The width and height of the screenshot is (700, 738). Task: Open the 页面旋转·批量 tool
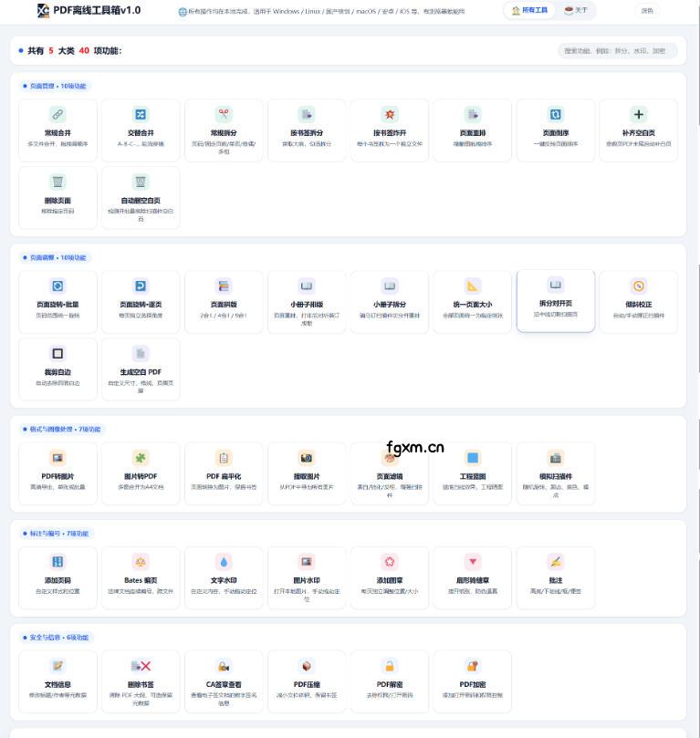57,302
